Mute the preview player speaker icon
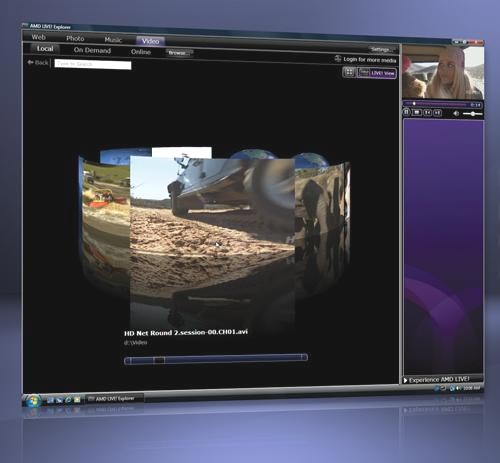Image resolution: width=500 pixels, height=463 pixels. (x=456, y=113)
